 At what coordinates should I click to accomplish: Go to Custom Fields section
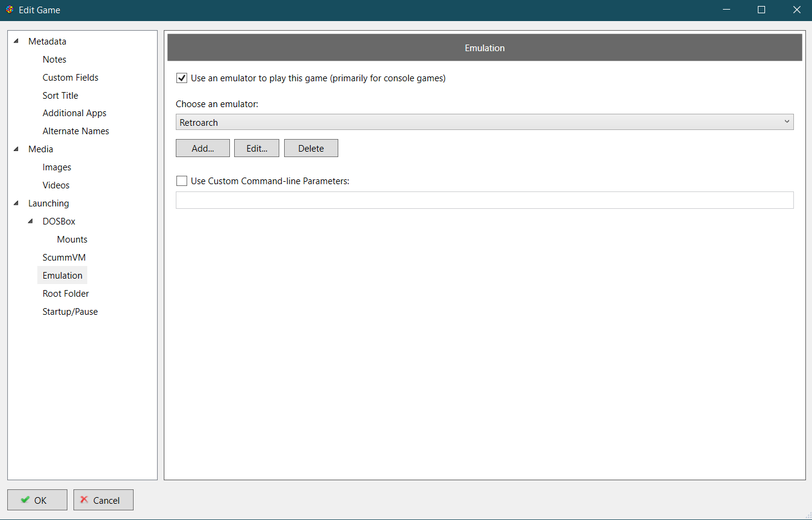[x=70, y=78]
